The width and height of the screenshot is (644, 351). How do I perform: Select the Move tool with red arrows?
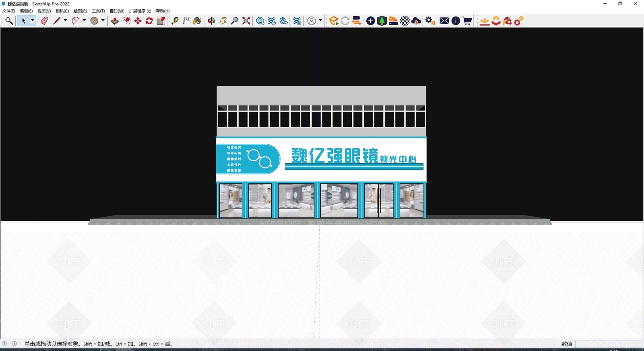[138, 21]
